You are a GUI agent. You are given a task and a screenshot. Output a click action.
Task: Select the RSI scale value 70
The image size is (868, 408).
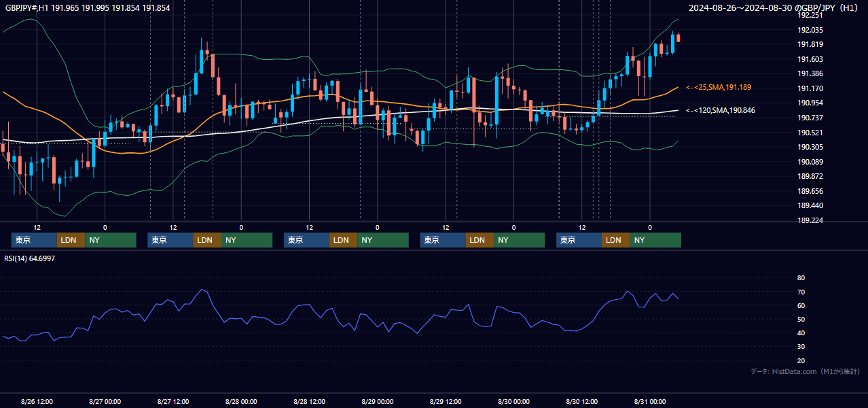click(x=801, y=292)
